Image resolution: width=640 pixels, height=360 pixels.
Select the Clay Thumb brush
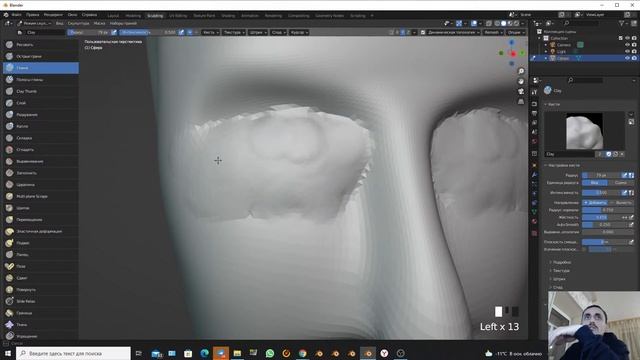pos(41,91)
